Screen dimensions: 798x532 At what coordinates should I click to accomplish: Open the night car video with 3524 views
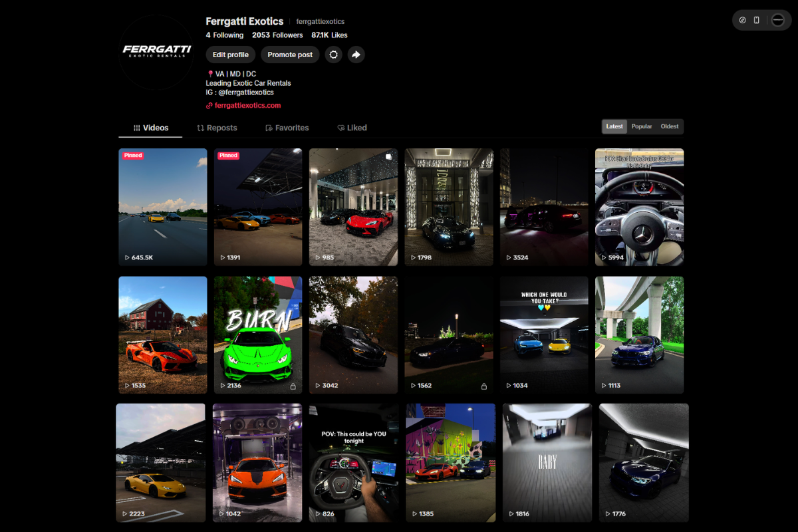(544, 207)
